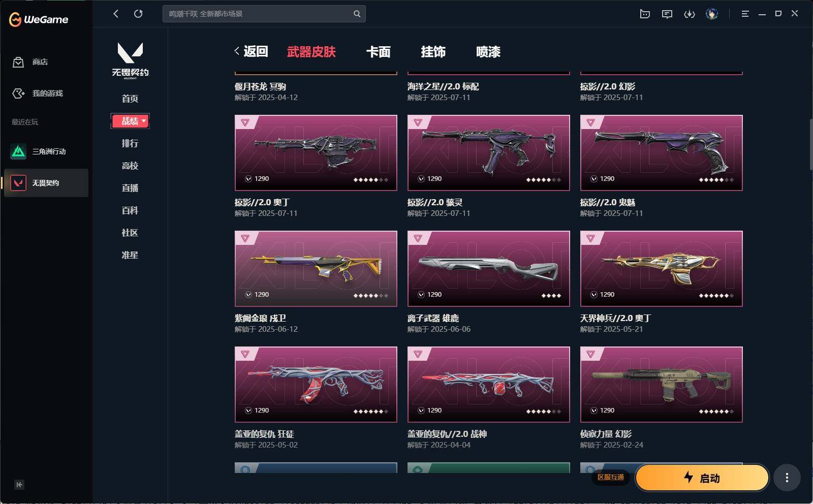Open the messages chat icon
Image resolution: width=813 pixels, height=504 pixels.
(x=667, y=14)
